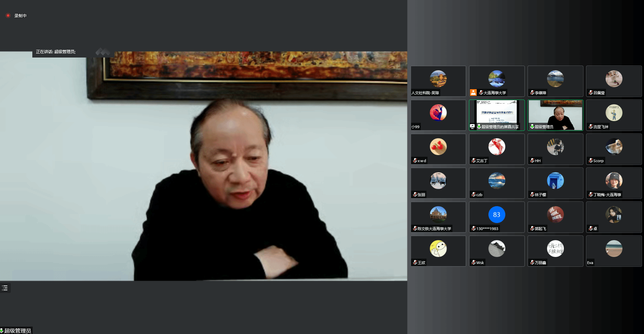Click the tomato avatar of xwd
This screenshot has height=334, width=644.
click(438, 147)
